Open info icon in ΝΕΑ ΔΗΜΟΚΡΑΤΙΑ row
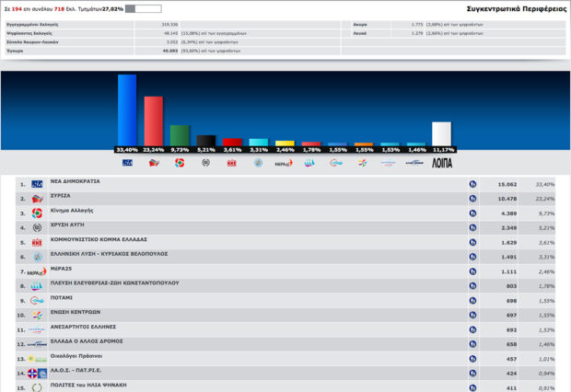Image resolution: width=571 pixels, height=392 pixels. [472, 184]
